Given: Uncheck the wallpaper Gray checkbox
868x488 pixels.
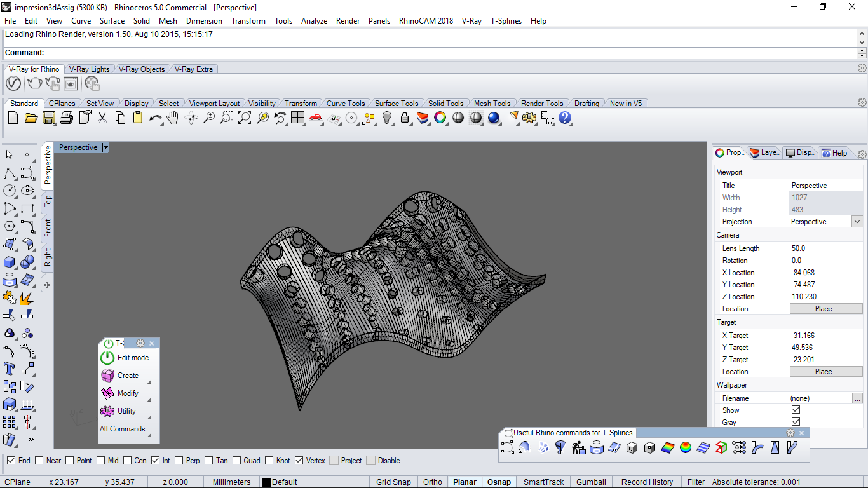Looking at the screenshot, I should point(796,422).
